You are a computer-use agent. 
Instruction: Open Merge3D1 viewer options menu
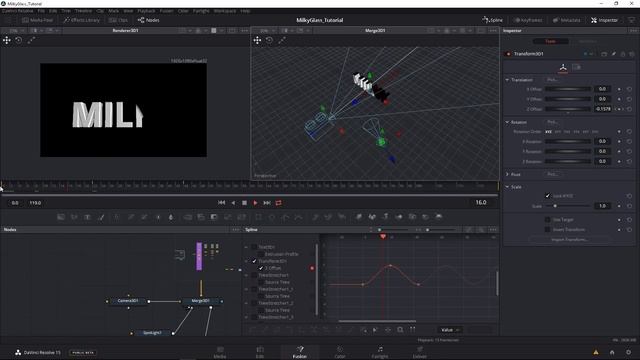coord(493,31)
